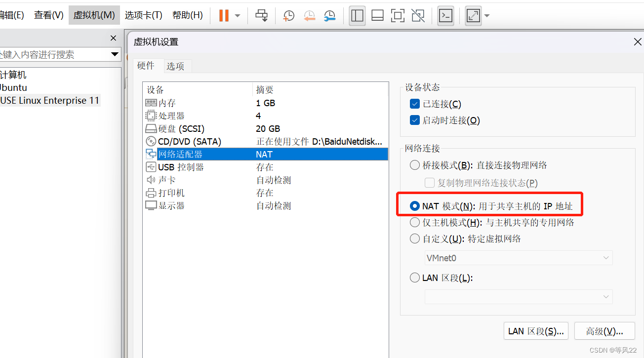
Task: Select the USB 控制器 device entry
Action: (173, 167)
